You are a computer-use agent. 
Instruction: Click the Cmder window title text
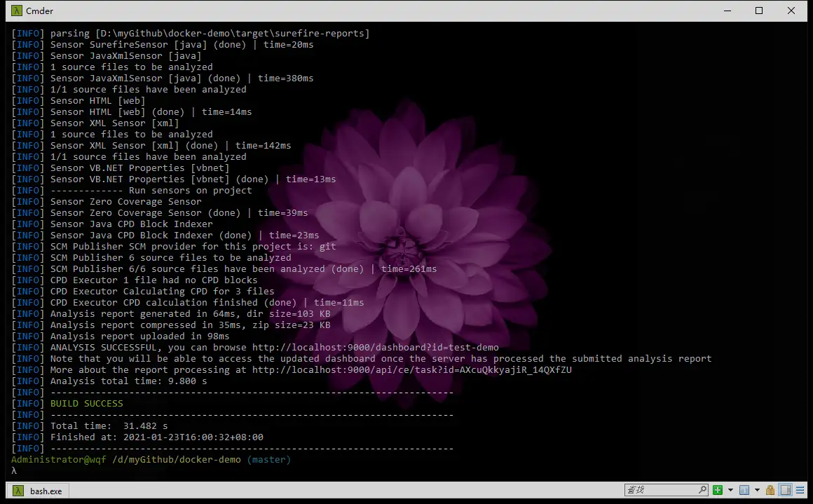(39, 11)
